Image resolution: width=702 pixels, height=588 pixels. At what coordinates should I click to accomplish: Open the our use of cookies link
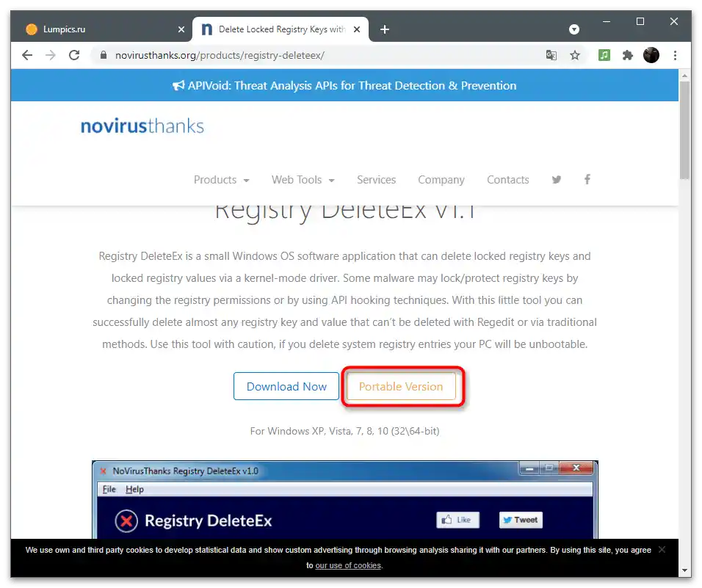pos(348,566)
